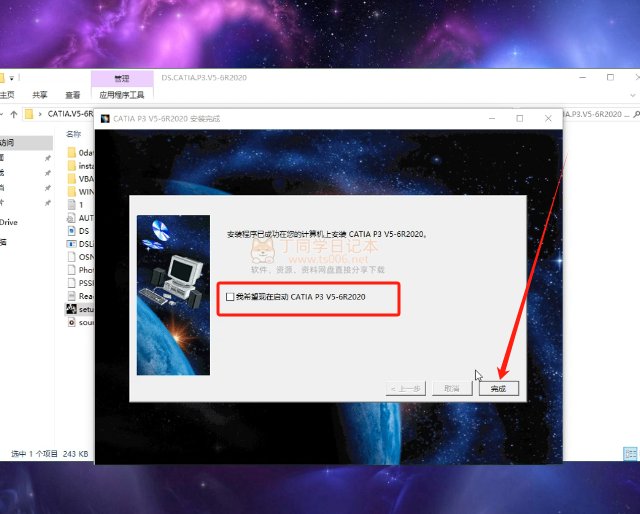Screen dimensions: 640x514
Task: Open the 管理 (Manage) contextual tab
Action: tap(122, 77)
